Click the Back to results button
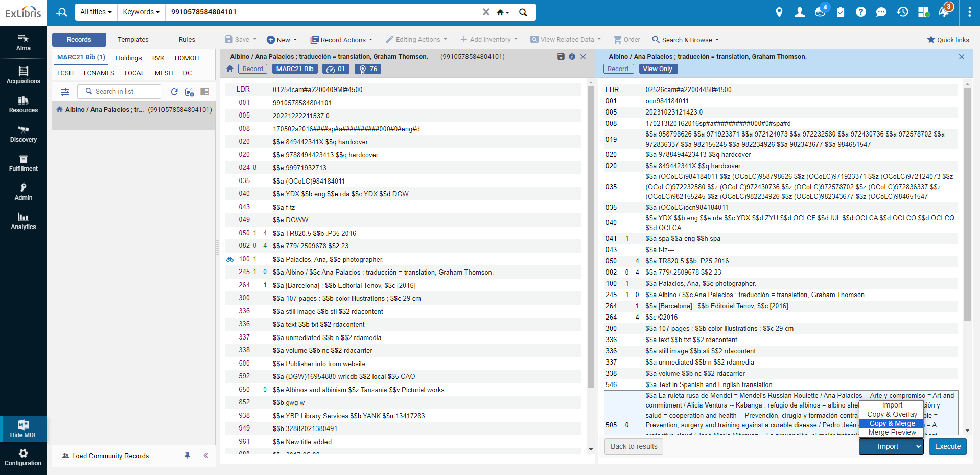 tap(634, 446)
